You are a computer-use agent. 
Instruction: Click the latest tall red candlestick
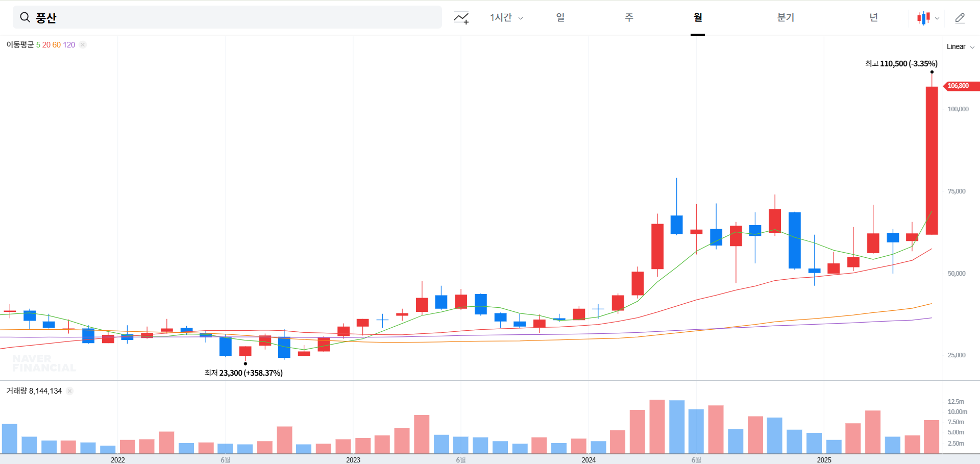pos(932,161)
